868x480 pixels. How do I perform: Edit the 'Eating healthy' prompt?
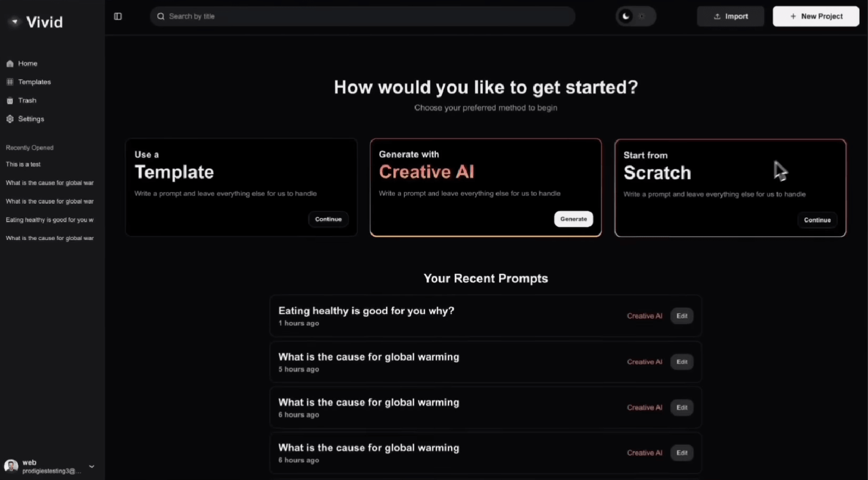coord(682,316)
